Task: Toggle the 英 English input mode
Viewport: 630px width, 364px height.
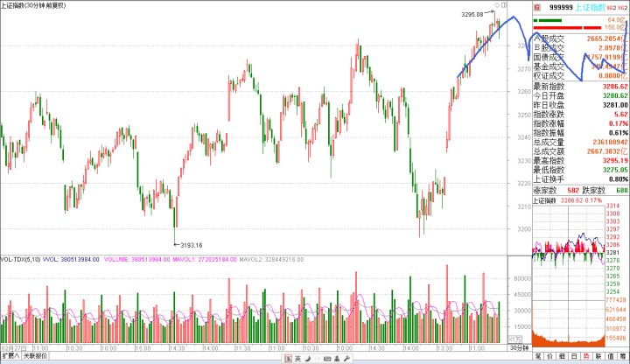Action: 296,357
